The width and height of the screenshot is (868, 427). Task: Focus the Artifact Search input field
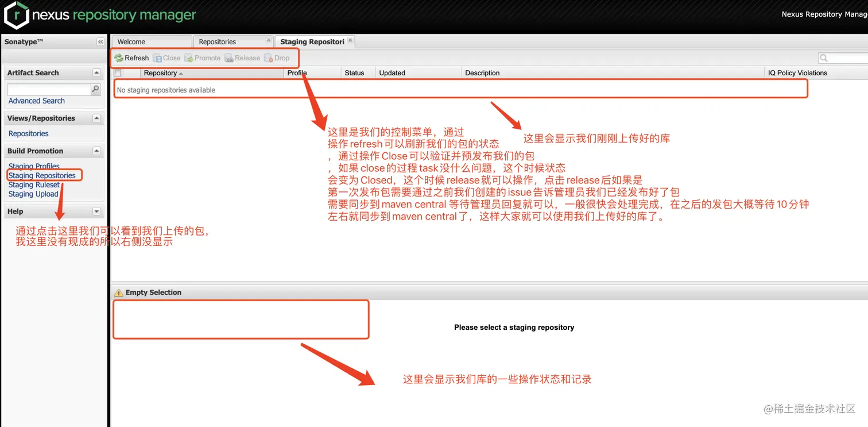(49, 89)
